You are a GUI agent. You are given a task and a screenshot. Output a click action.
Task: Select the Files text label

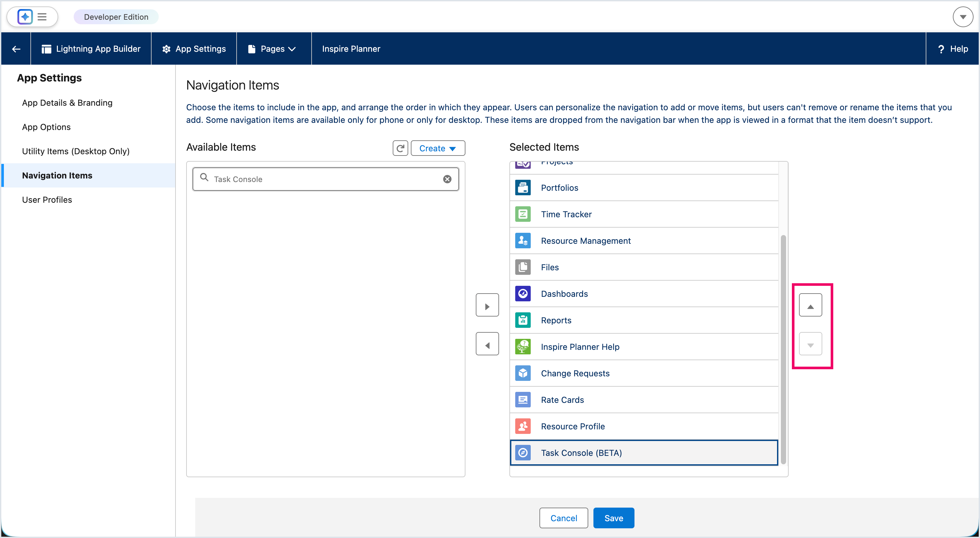550,267
